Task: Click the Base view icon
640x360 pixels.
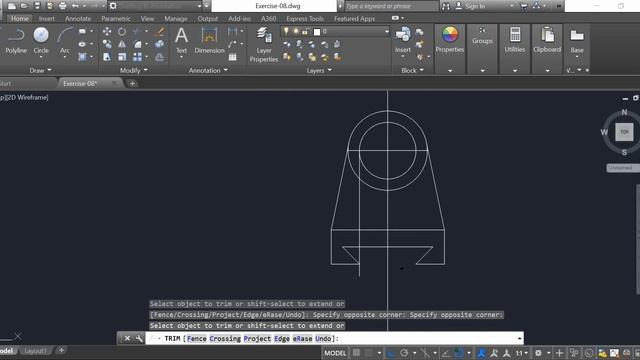Action: pos(577,40)
